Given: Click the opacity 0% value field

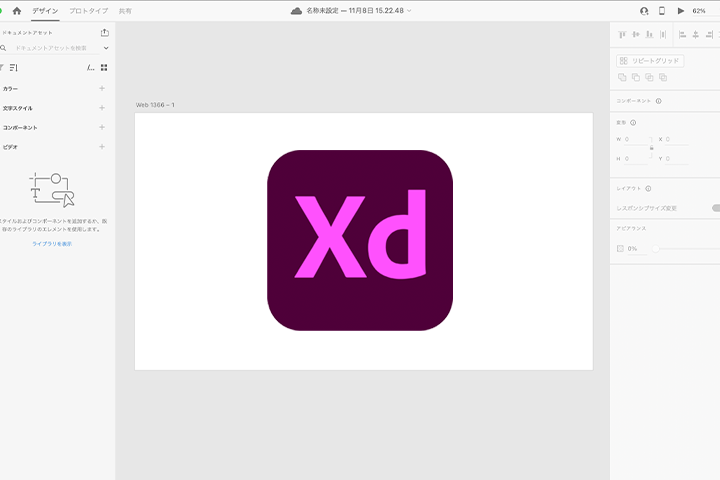Looking at the screenshot, I should (637, 248).
